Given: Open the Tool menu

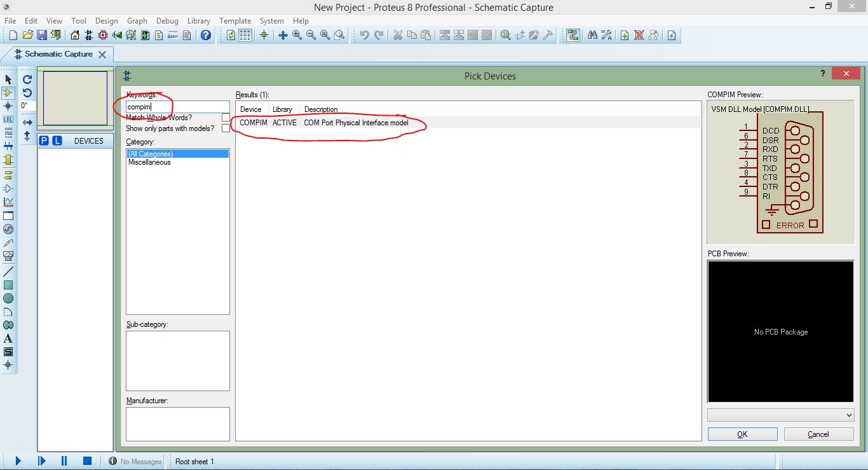Looking at the screenshot, I should [79, 20].
